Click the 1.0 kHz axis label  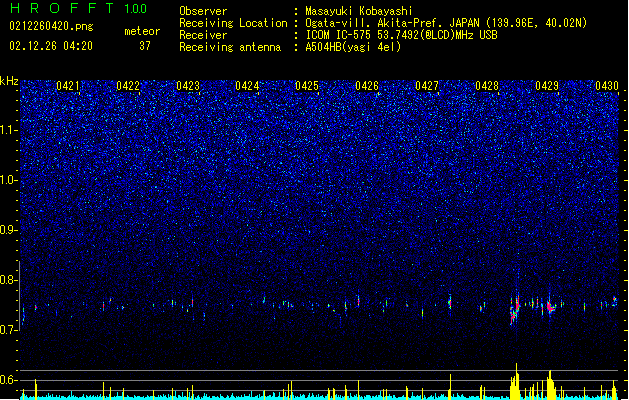pos(9,180)
